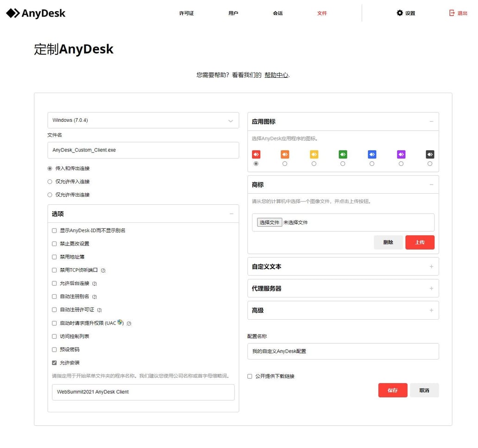The image size is (478, 448).
Task: Choose the yellow AnyDesk app icon
Action: point(314,155)
